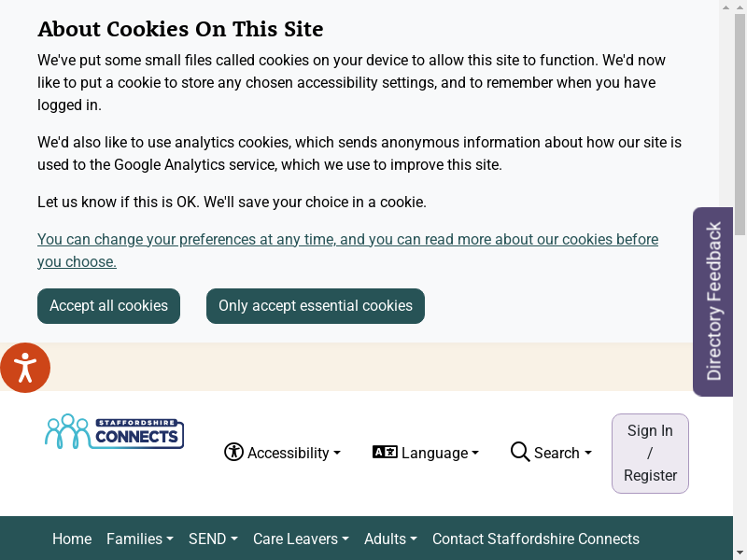Open the cookie preferences information link

tap(347, 250)
